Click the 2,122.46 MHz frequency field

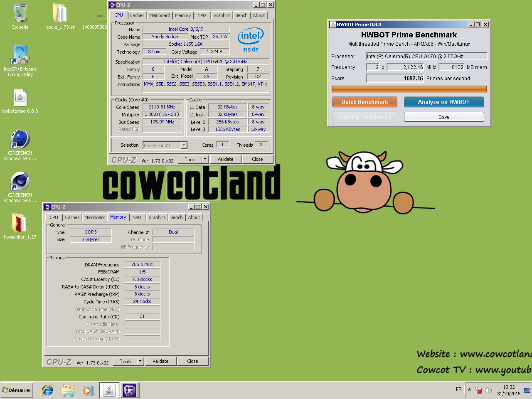[x=405, y=67]
